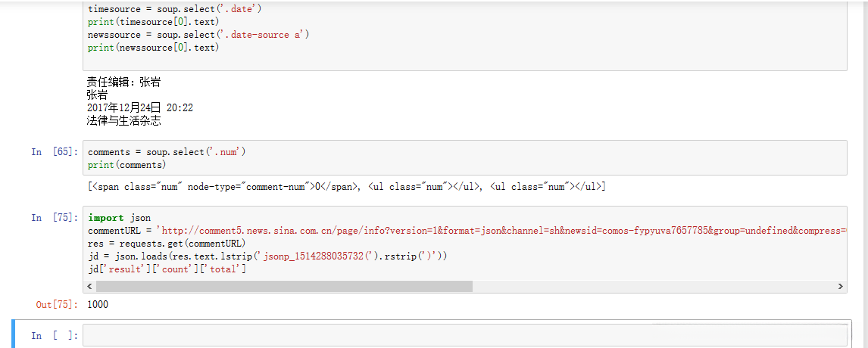Click the horizontal scrollbar right arrow
Viewport: 868px width, 348px height.
click(x=841, y=287)
